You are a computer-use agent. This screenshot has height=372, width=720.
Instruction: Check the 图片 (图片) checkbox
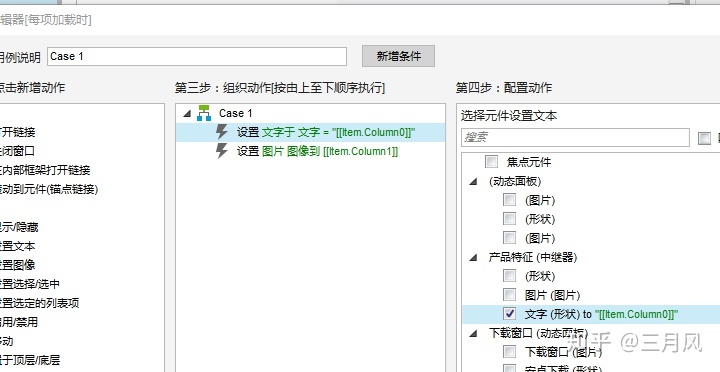(509, 294)
